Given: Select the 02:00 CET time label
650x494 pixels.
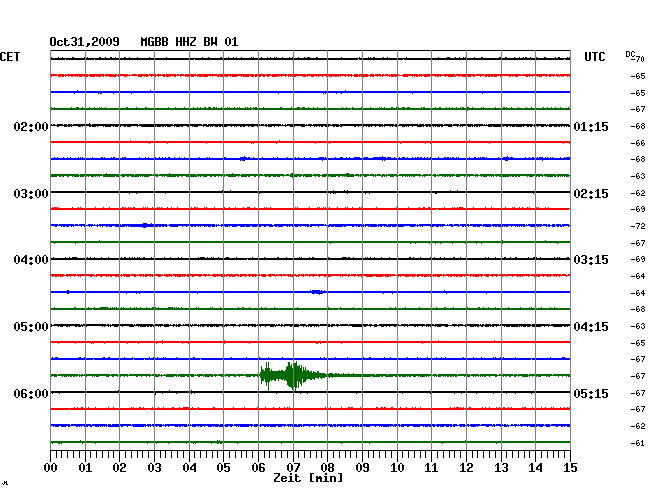Looking at the screenshot, I should 31,126.
